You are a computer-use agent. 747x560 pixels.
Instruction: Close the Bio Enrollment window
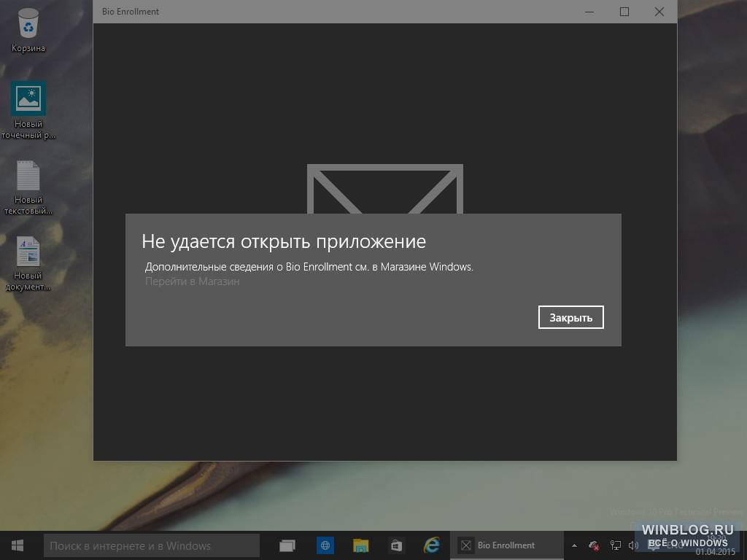659,12
